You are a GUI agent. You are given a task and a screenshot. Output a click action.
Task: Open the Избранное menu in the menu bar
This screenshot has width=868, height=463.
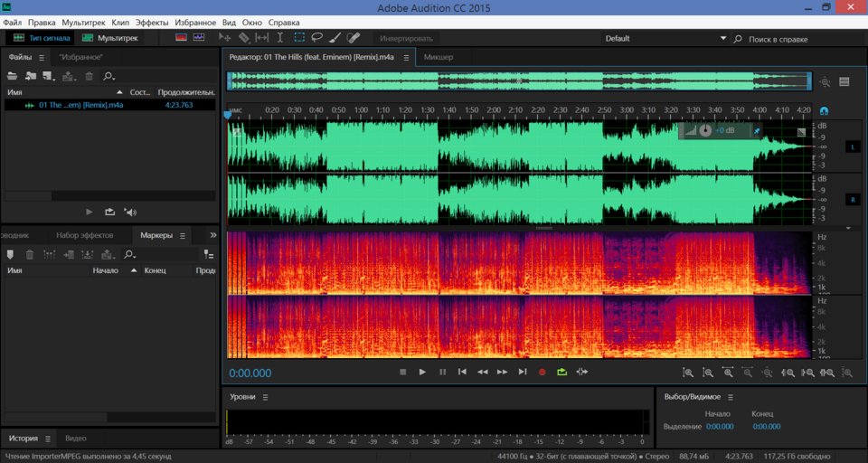tap(195, 23)
